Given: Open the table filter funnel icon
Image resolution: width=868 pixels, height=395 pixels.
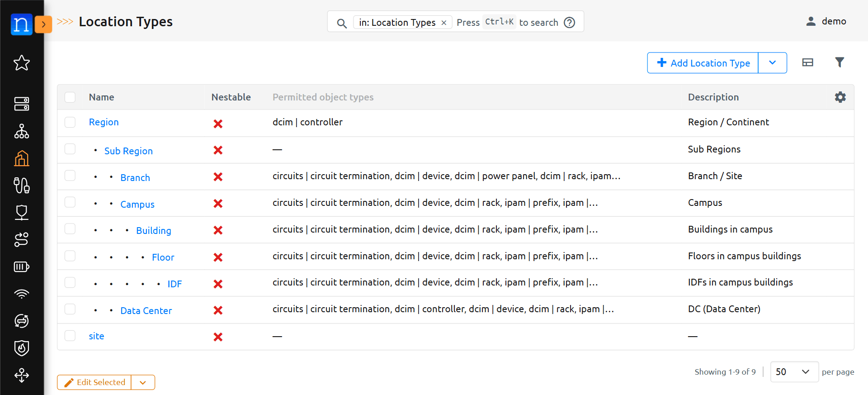Looking at the screenshot, I should coord(840,62).
